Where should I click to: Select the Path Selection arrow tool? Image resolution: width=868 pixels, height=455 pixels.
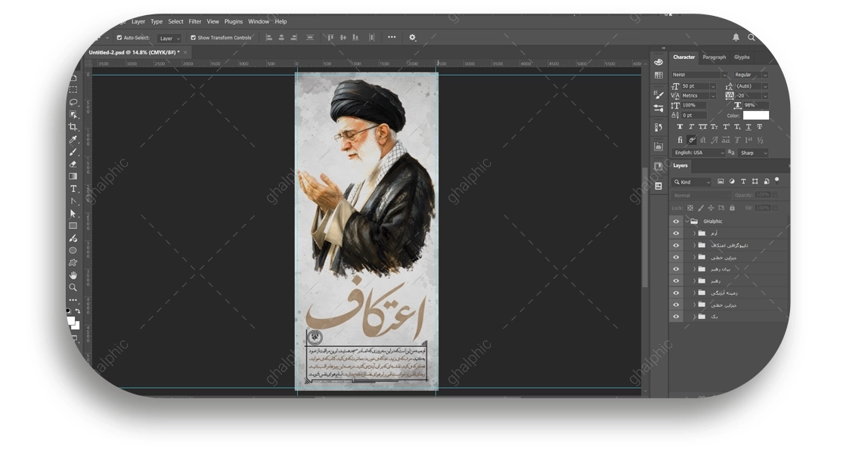73,214
